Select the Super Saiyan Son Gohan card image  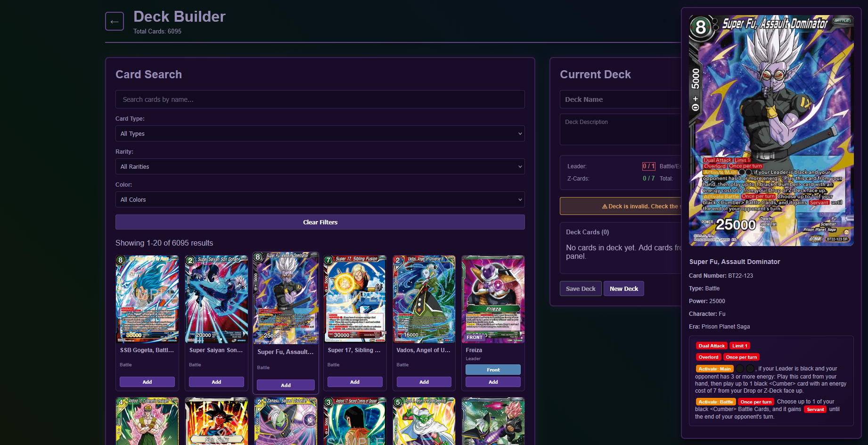coord(216,299)
